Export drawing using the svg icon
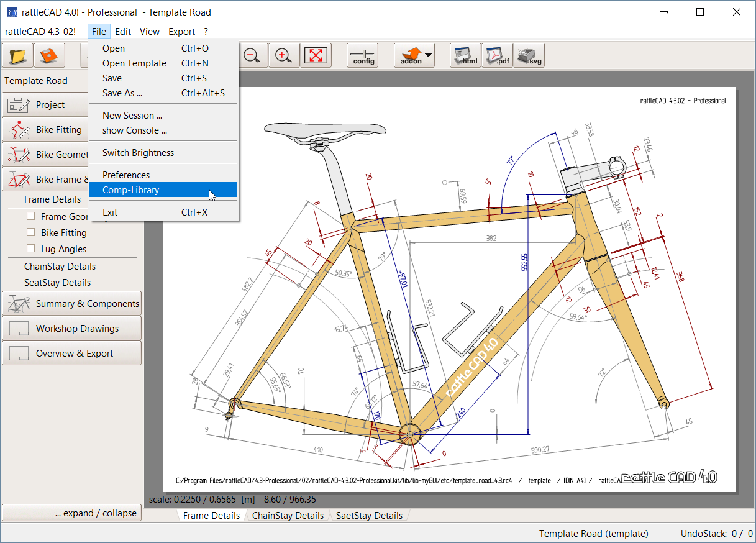This screenshot has height=543, width=756. coord(529,55)
